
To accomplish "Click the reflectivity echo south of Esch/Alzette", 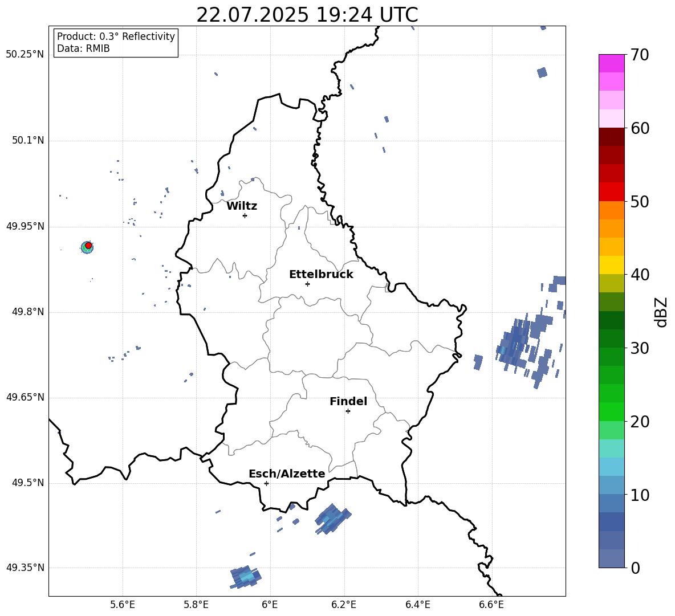I will [333, 519].
